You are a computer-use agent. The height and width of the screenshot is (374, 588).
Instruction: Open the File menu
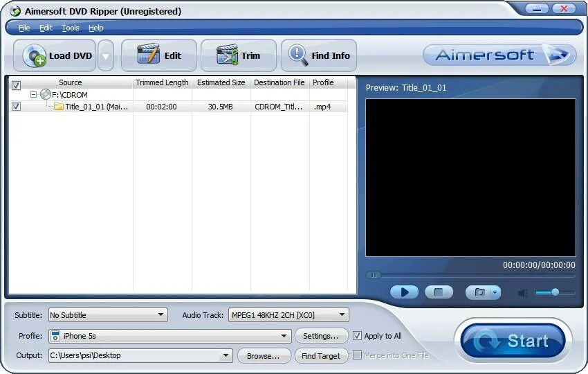pos(24,28)
